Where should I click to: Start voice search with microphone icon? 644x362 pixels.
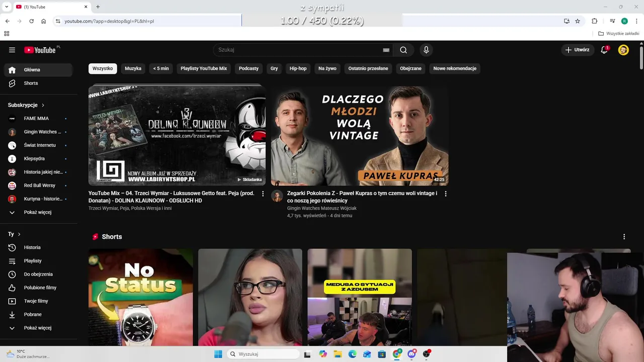426,50
